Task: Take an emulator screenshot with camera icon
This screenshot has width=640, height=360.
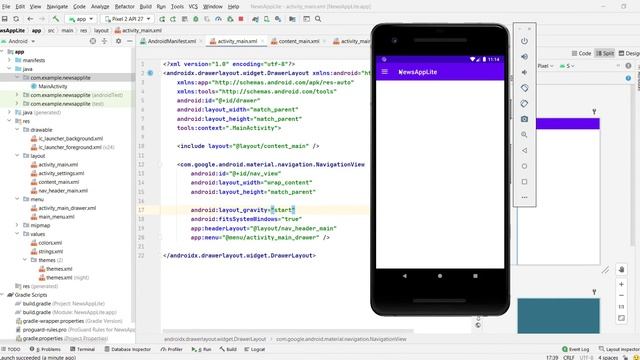Action: click(524, 119)
